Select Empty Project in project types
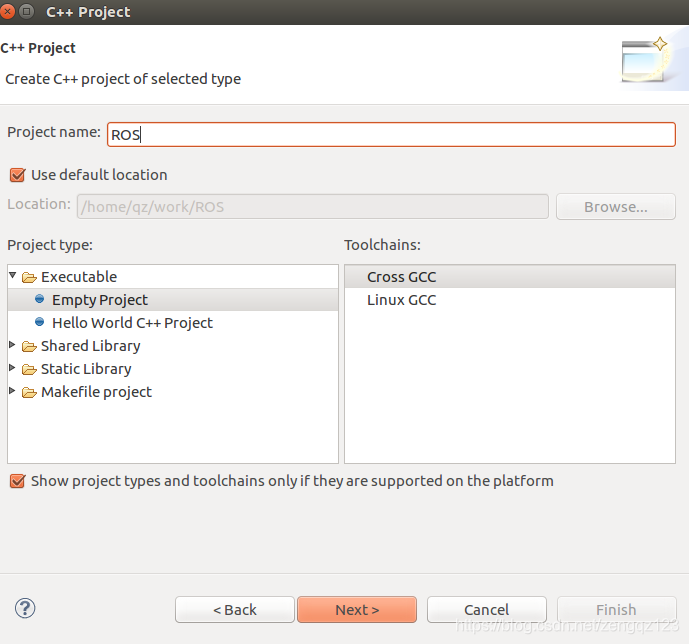Screen dimensions: 689x644 point(173,300)
